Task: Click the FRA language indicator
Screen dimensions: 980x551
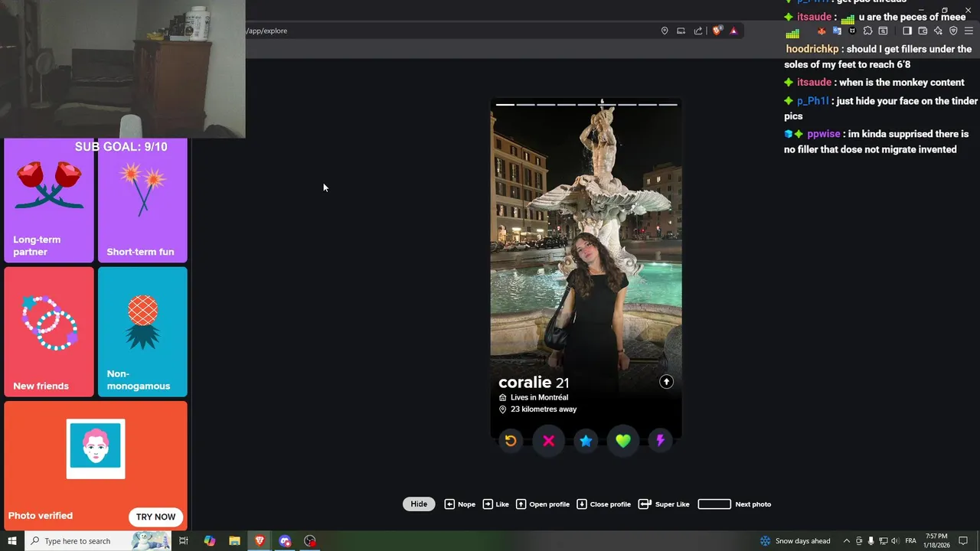Action: [x=911, y=541]
